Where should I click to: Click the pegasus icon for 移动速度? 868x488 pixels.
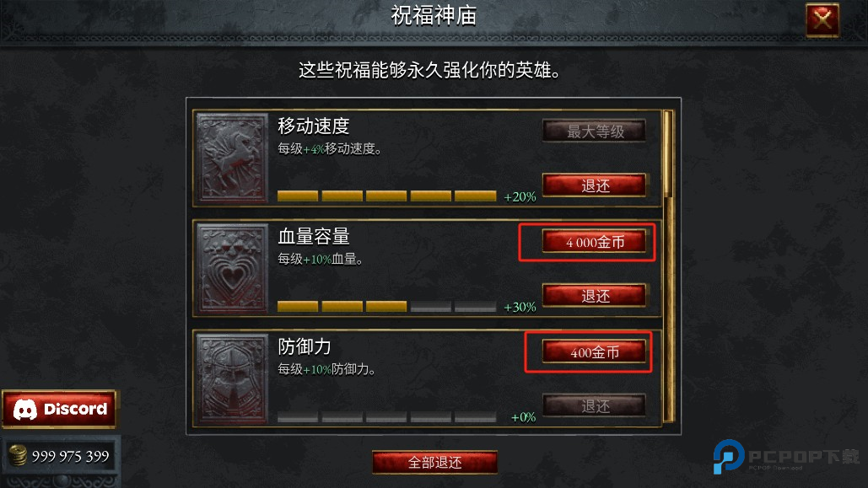pos(232,158)
